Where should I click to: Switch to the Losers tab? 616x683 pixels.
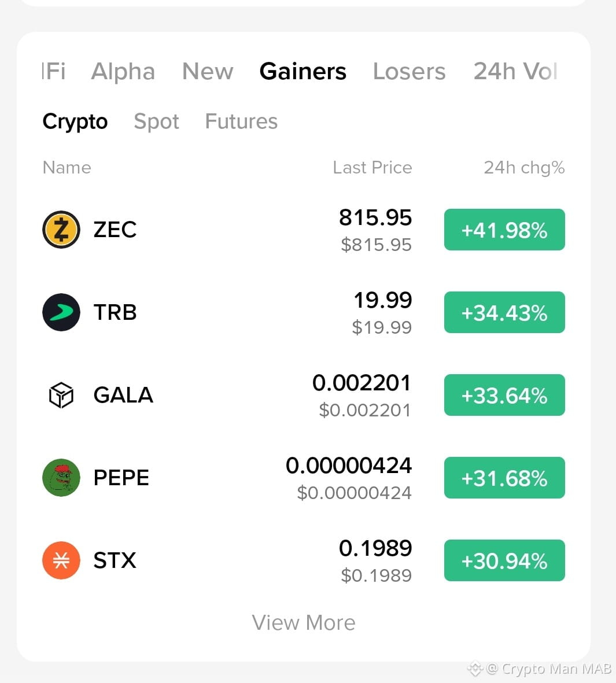pos(409,72)
